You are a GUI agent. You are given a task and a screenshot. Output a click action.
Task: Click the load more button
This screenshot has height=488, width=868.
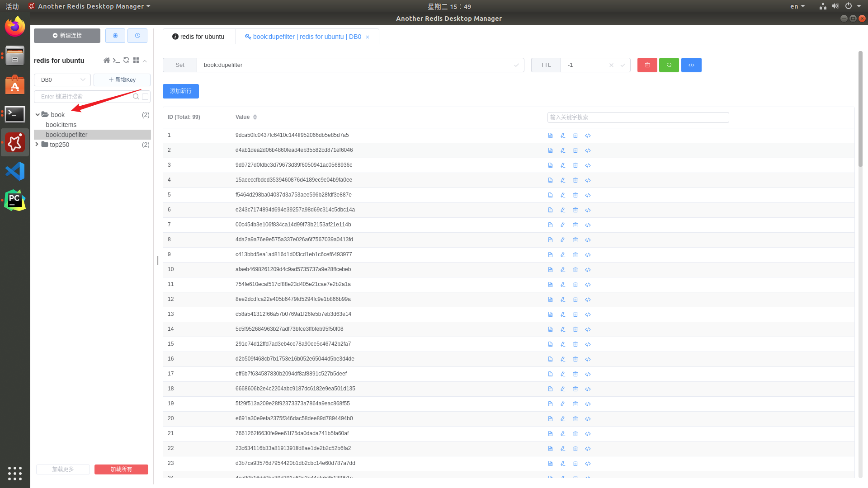pyautogui.click(x=63, y=469)
